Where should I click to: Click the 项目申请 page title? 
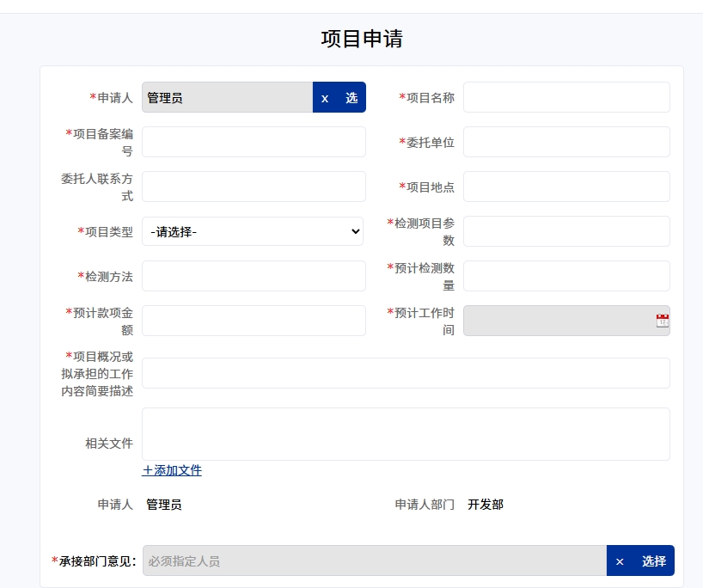362,39
